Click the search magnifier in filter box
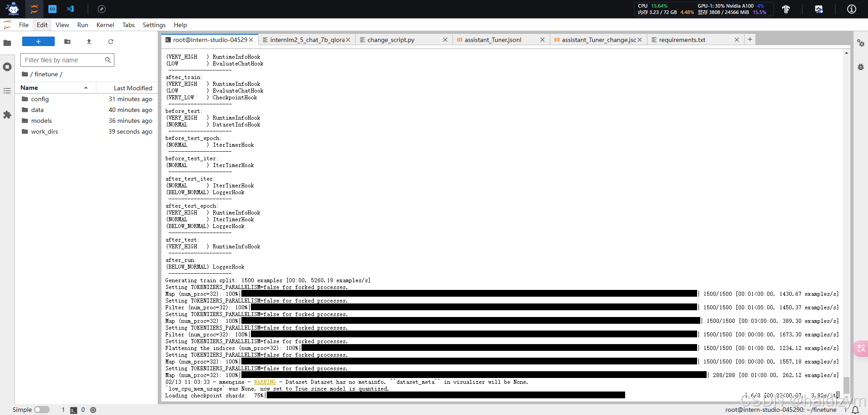868x415 pixels. [108, 60]
